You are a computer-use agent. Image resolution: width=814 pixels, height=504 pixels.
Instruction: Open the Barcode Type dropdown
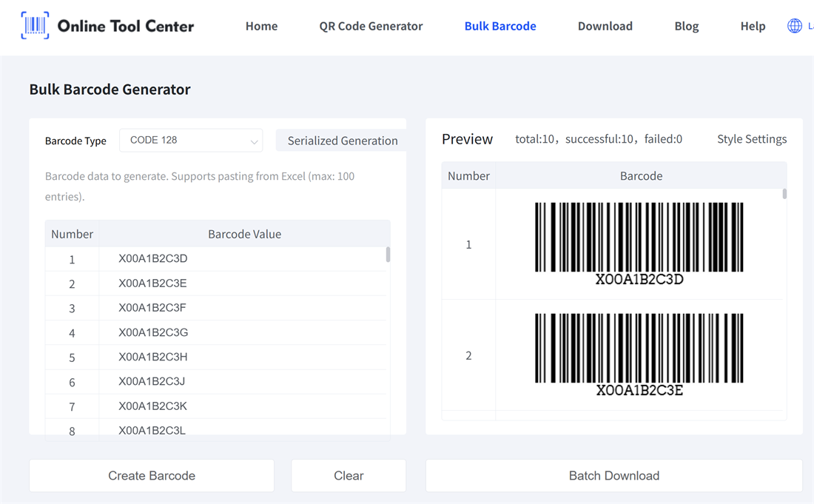(x=190, y=140)
